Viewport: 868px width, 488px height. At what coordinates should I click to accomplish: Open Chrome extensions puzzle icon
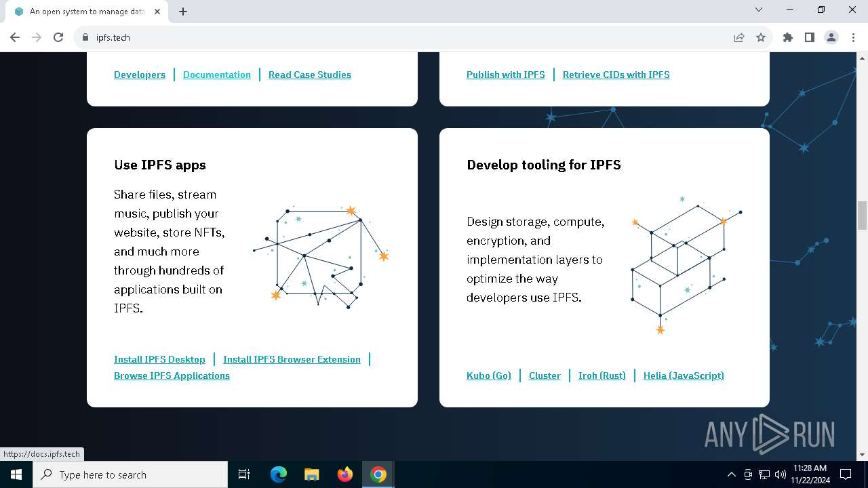(x=788, y=37)
